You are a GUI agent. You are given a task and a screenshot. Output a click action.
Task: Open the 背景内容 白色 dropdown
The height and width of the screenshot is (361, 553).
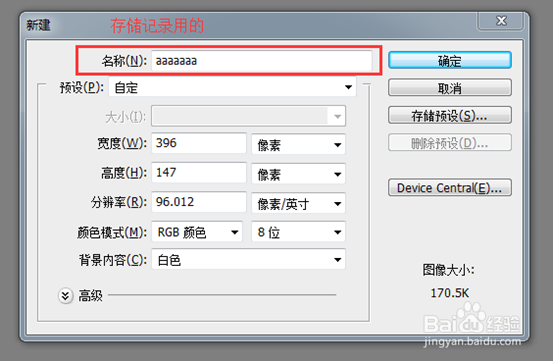(248, 259)
